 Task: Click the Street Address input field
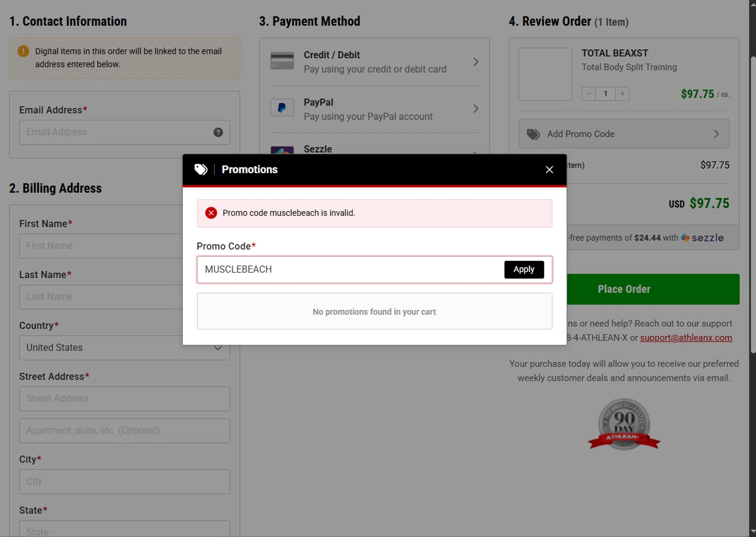(x=124, y=399)
